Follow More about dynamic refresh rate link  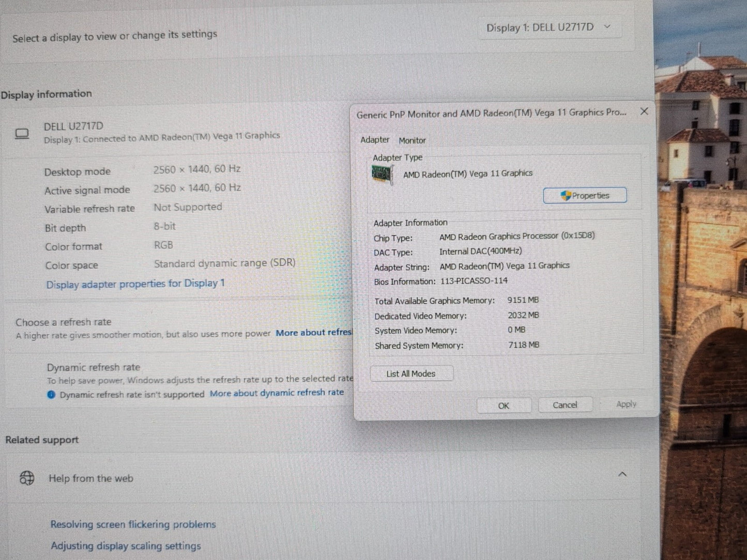click(x=277, y=393)
